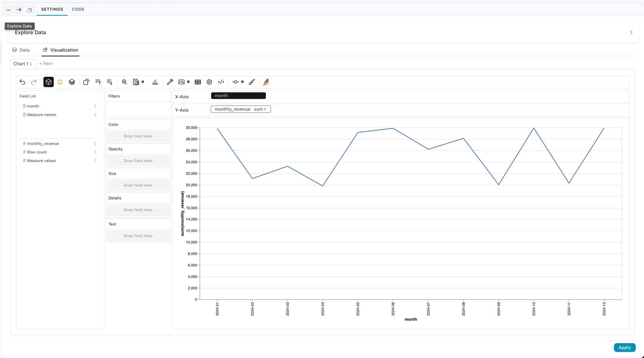
Task: Click the 30,000 y-axis tick label
Action: 191,128
